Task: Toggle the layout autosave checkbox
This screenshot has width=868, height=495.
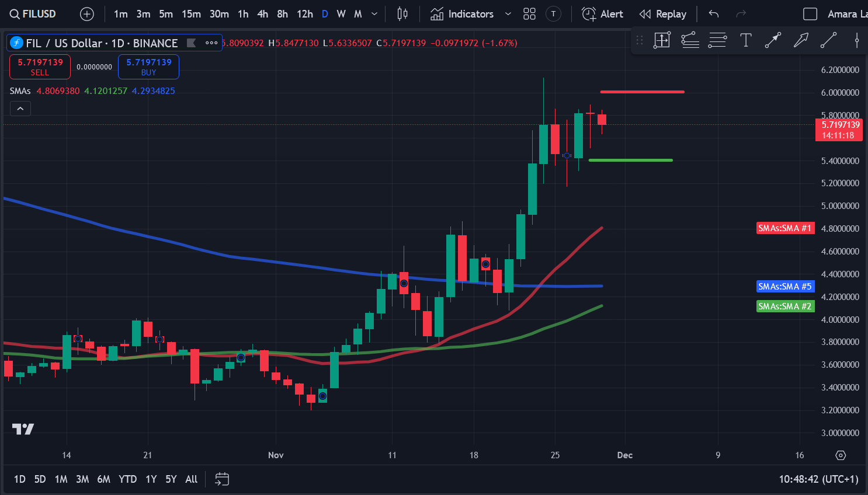Action: point(810,14)
